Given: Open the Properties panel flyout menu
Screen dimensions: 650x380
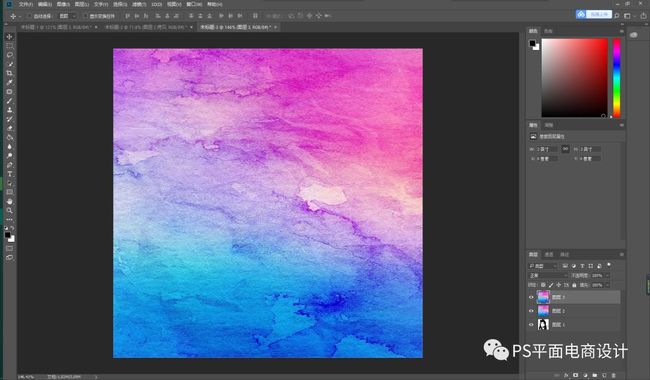Looking at the screenshot, I should (621, 125).
